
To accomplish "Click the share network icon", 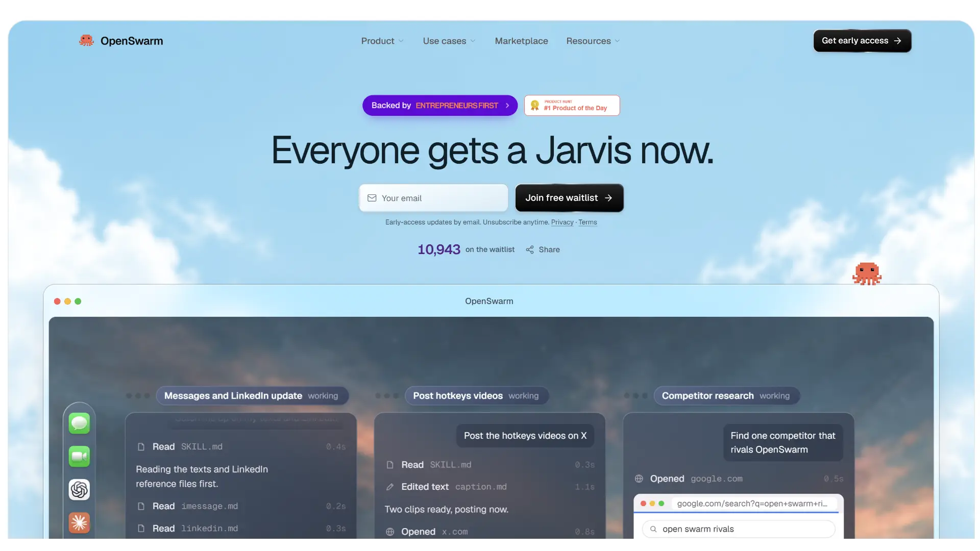I will tap(530, 249).
